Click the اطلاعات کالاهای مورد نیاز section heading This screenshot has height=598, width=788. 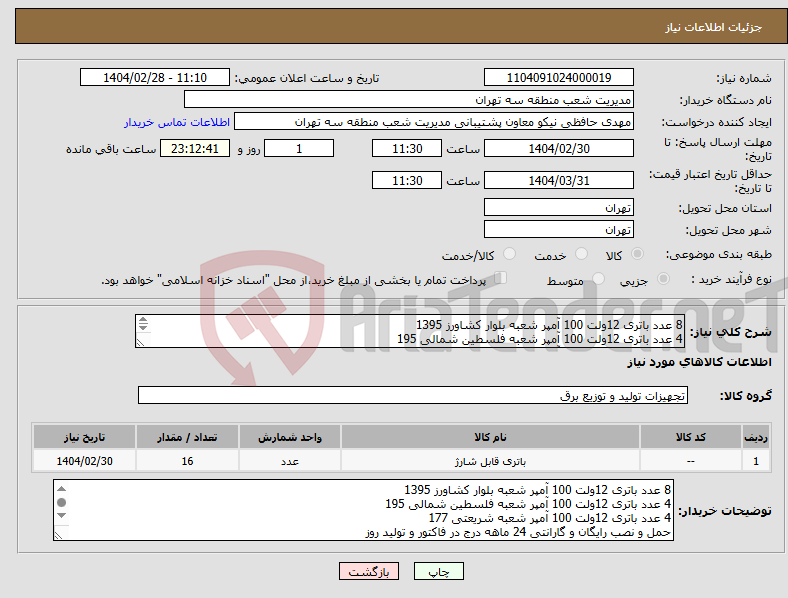point(699,362)
